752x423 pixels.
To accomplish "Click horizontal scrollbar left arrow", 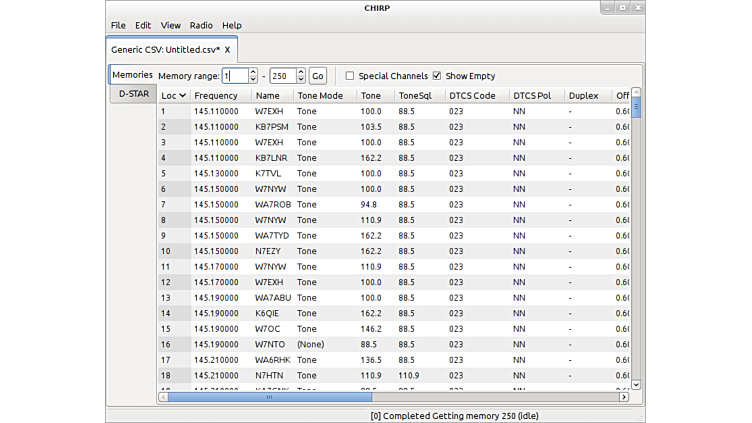I will tap(163, 397).
